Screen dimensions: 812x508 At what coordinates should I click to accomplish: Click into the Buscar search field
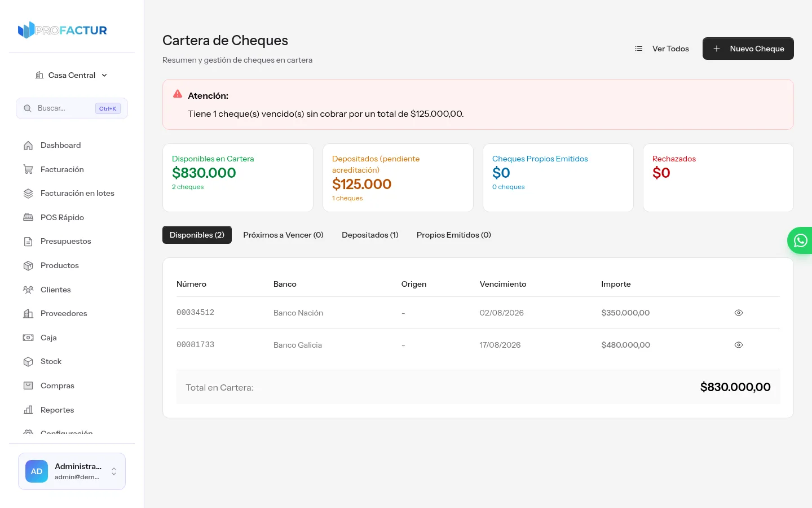click(72, 108)
